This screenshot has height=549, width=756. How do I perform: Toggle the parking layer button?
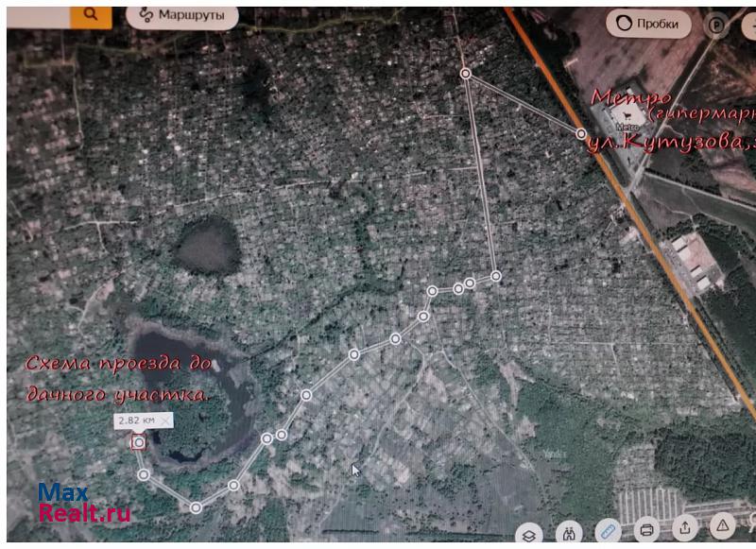click(x=717, y=26)
